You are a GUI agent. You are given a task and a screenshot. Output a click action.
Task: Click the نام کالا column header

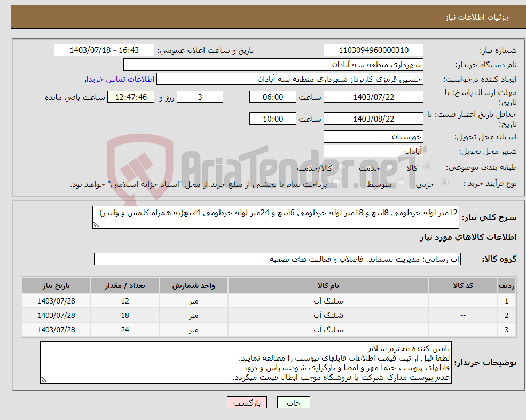tap(328, 285)
